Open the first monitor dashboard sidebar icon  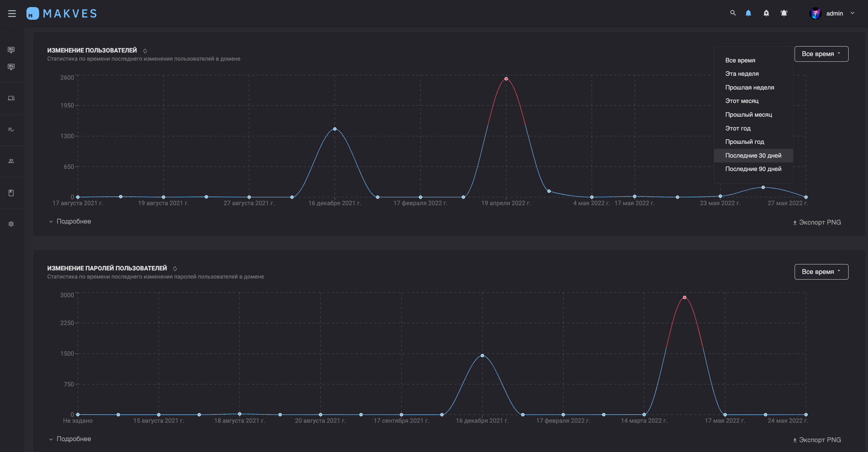pos(11,50)
